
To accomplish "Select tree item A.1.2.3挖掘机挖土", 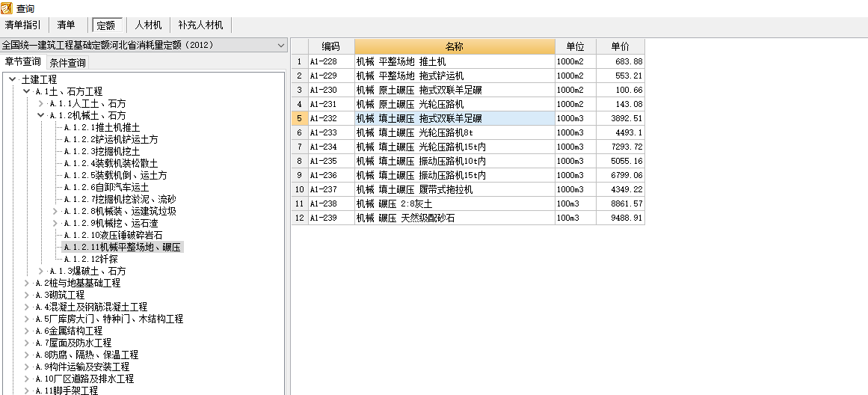I will 102,151.
